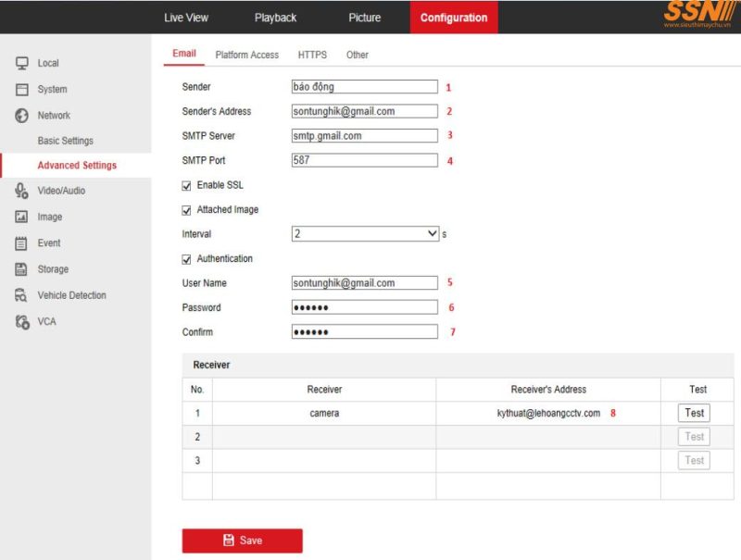Viewport: 741px width, 560px height.
Task: Open the VCA sidebar icon
Action: coord(22,321)
